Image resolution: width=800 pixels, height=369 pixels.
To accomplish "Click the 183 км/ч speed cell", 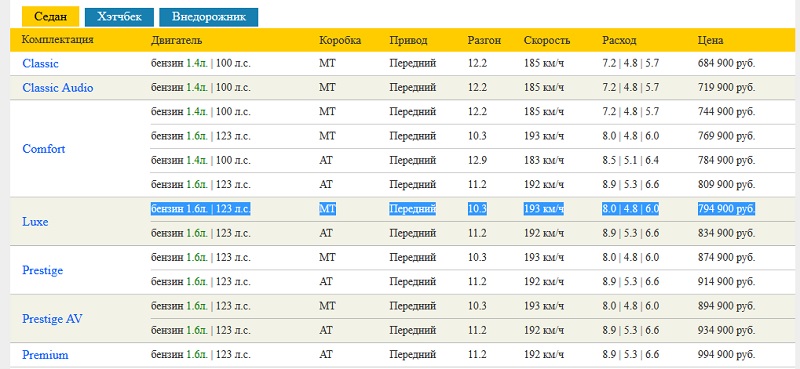I will tap(544, 160).
